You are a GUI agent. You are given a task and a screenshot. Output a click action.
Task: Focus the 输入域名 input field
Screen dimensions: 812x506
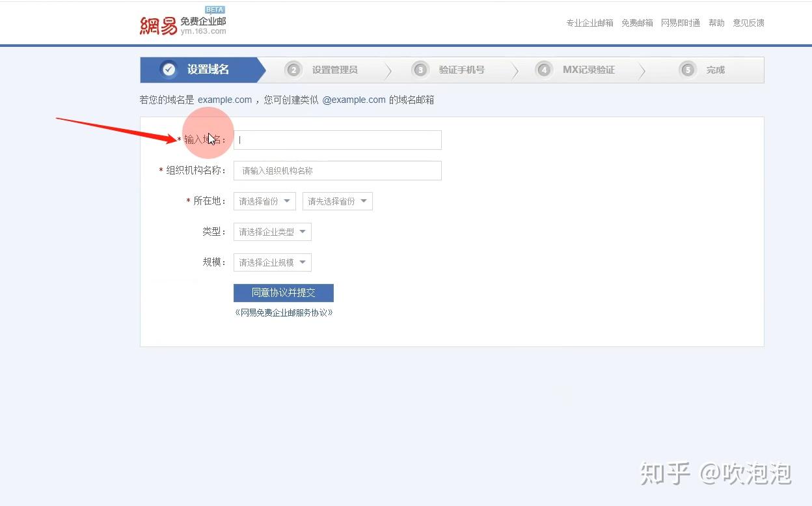coord(338,140)
